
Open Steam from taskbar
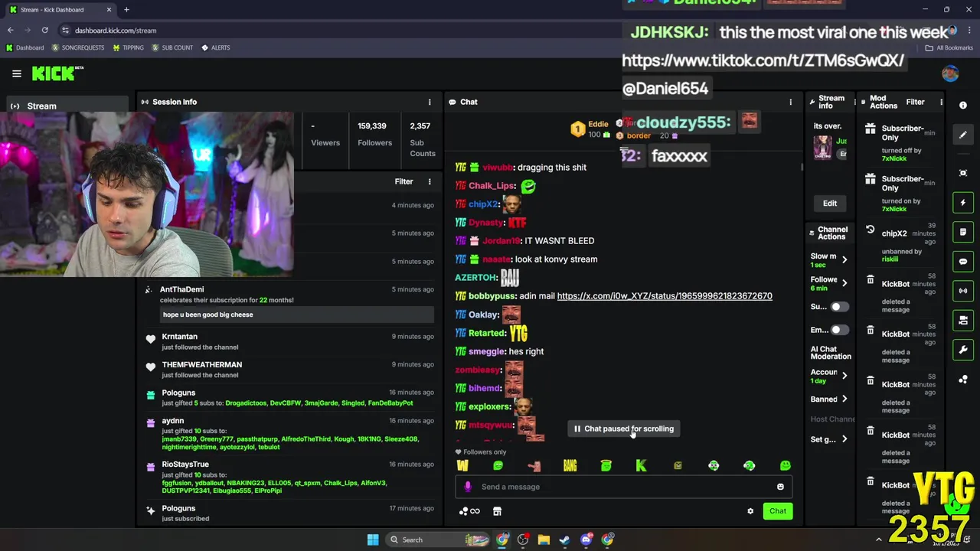[564, 540]
